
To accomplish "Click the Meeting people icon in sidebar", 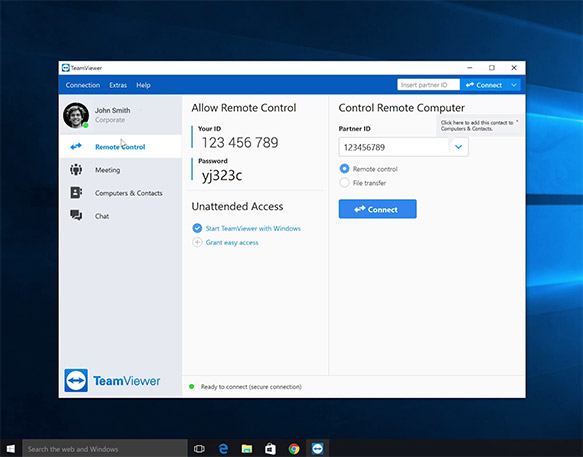I will (x=76, y=170).
